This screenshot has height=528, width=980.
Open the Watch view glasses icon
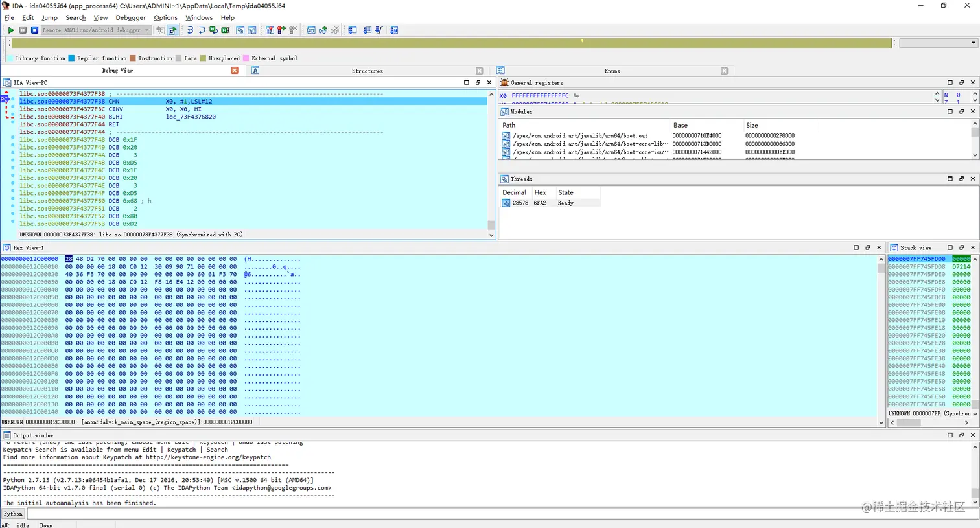click(x=311, y=30)
